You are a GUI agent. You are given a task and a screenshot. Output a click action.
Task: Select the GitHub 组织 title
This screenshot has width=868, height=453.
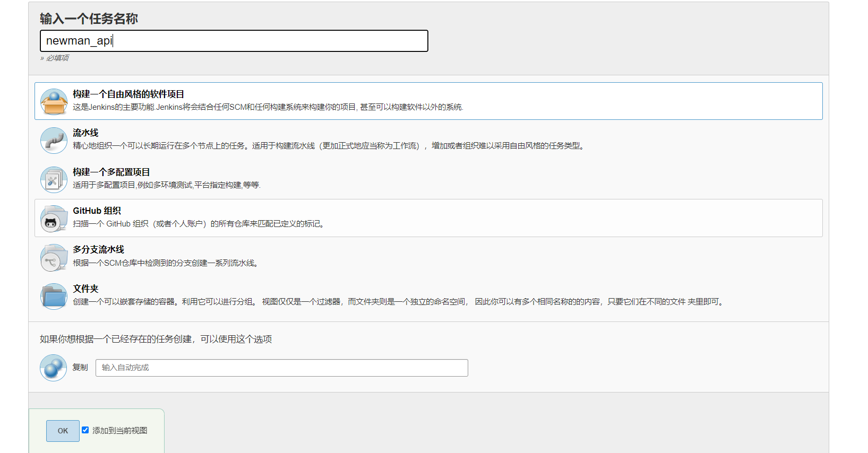coord(97,211)
